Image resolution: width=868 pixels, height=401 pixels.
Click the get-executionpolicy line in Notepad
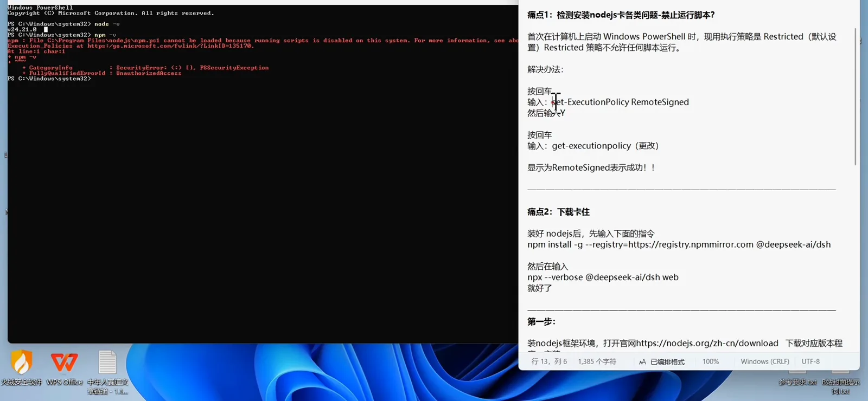pos(593,146)
